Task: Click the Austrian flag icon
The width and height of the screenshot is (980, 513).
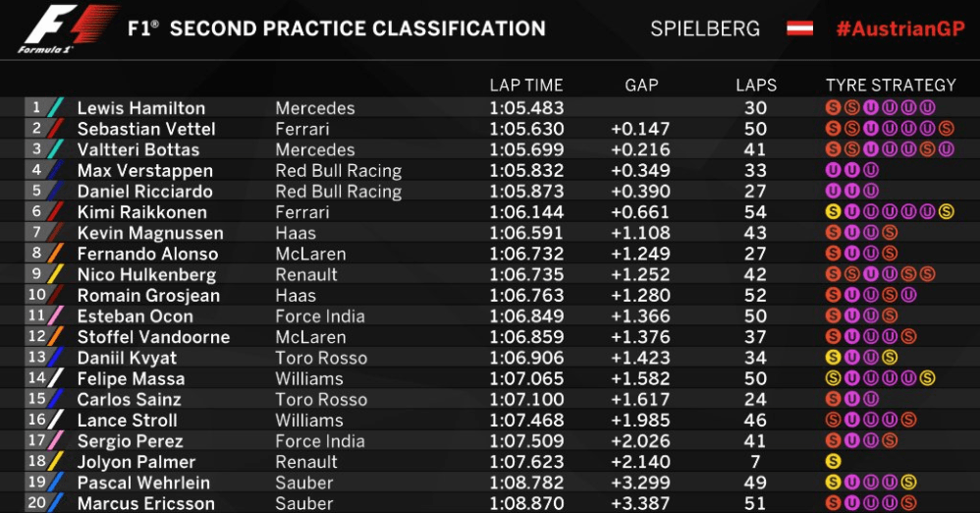Action: (799, 28)
